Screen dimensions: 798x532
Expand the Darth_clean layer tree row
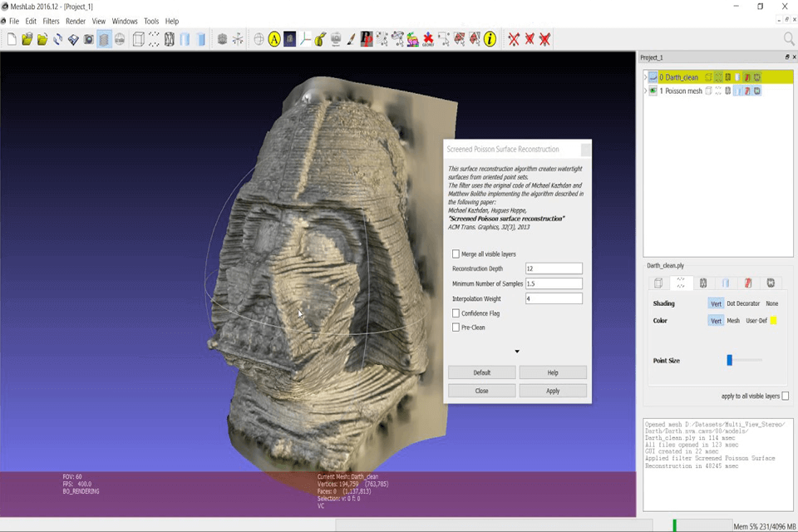645,77
